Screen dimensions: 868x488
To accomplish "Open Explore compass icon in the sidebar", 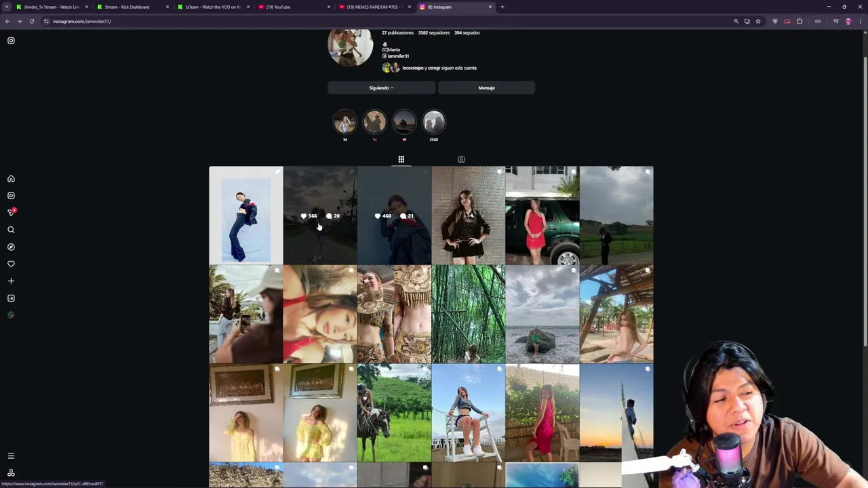I will coord(11,247).
